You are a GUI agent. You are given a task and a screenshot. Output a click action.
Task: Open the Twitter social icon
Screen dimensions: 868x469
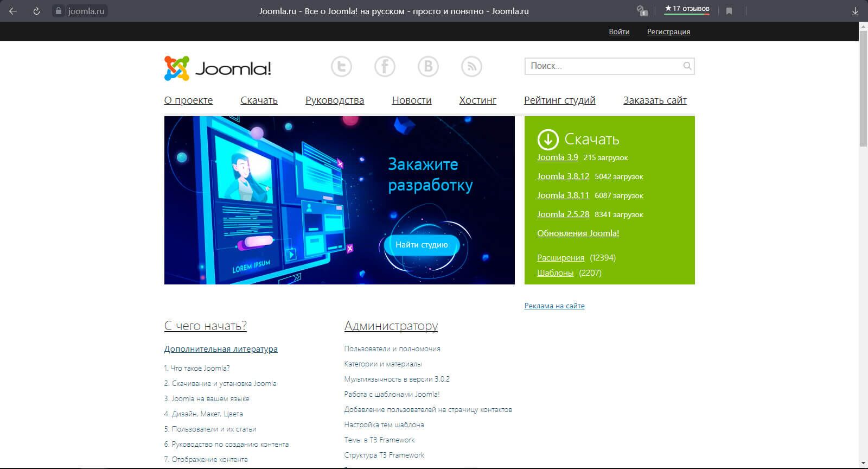341,66
